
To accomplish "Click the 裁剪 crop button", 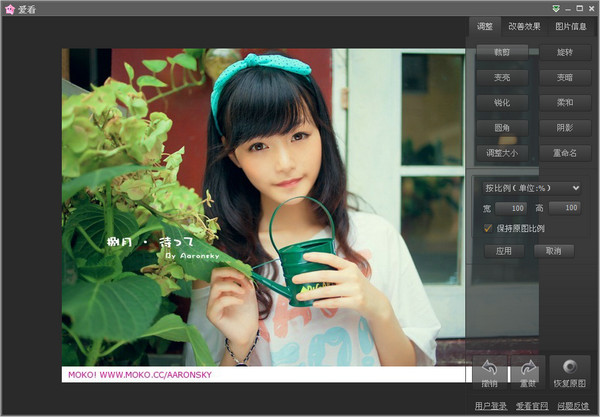I will coord(502,52).
